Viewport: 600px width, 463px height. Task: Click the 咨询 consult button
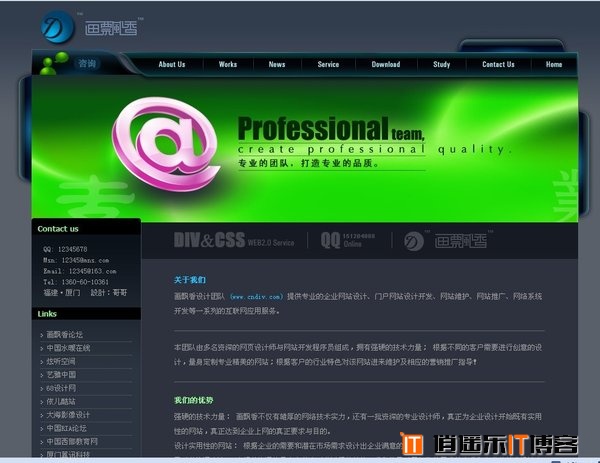[88, 64]
